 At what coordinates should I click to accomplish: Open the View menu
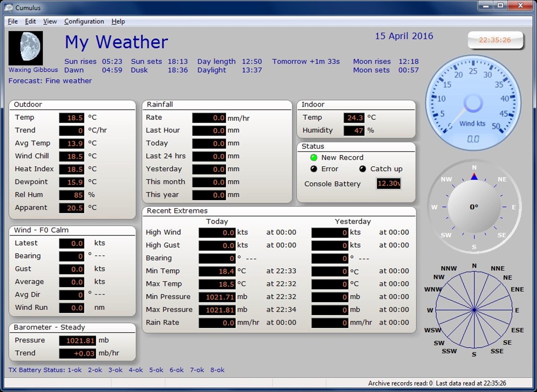pos(50,21)
